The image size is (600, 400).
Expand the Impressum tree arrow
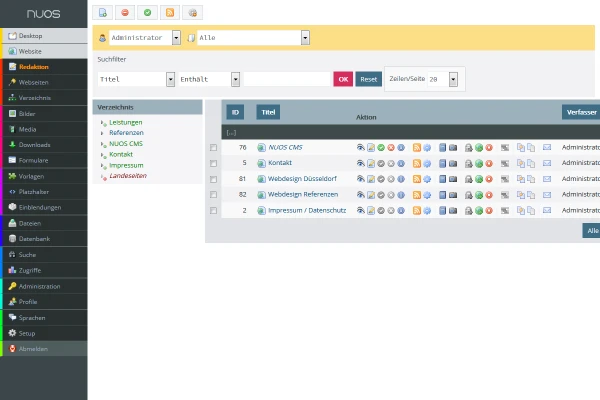point(103,166)
